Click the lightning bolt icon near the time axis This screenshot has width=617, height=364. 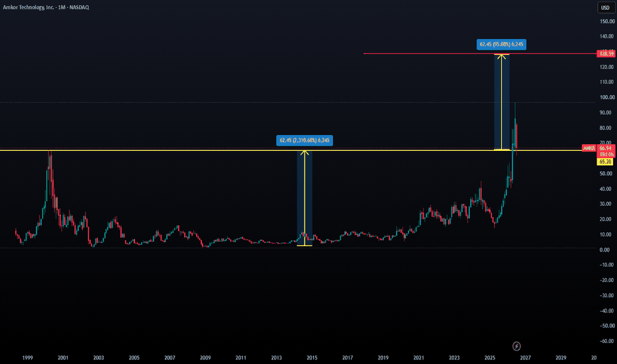tap(516, 346)
